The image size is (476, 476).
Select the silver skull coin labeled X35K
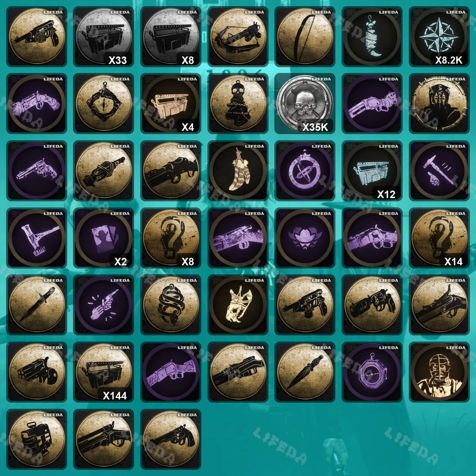tap(305, 104)
